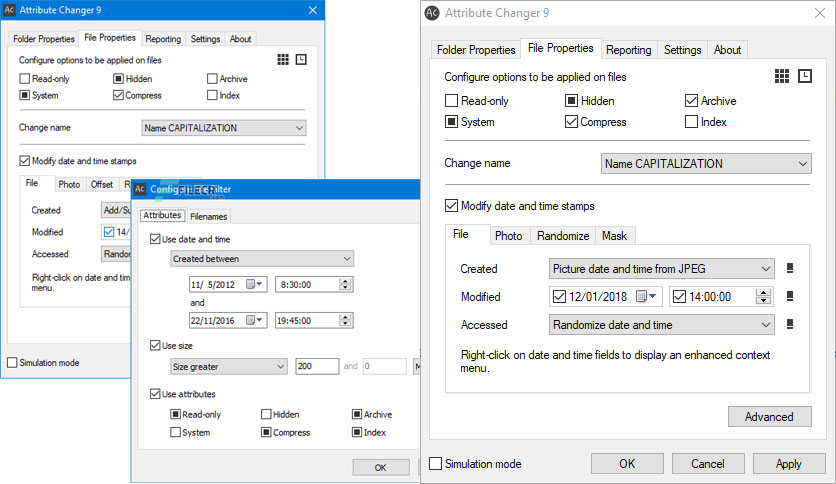
Task: Toggle the Use attributes checkbox
Action: point(155,394)
